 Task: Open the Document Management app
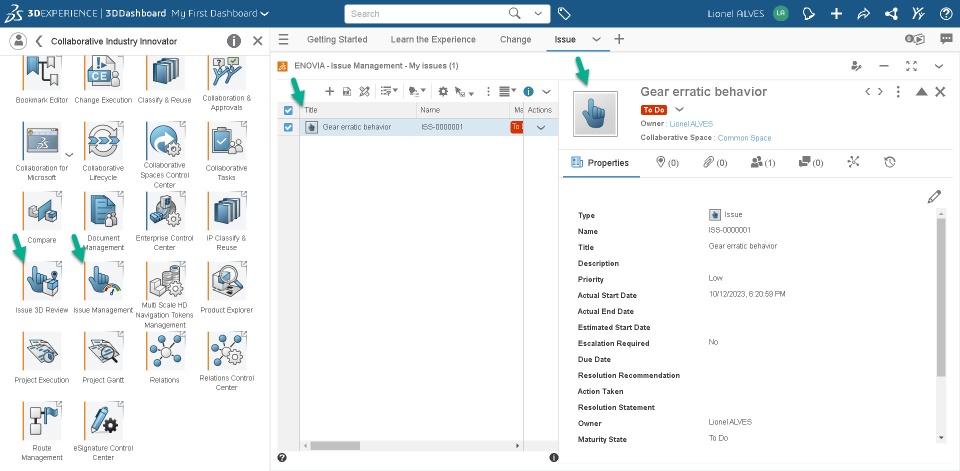(103, 211)
